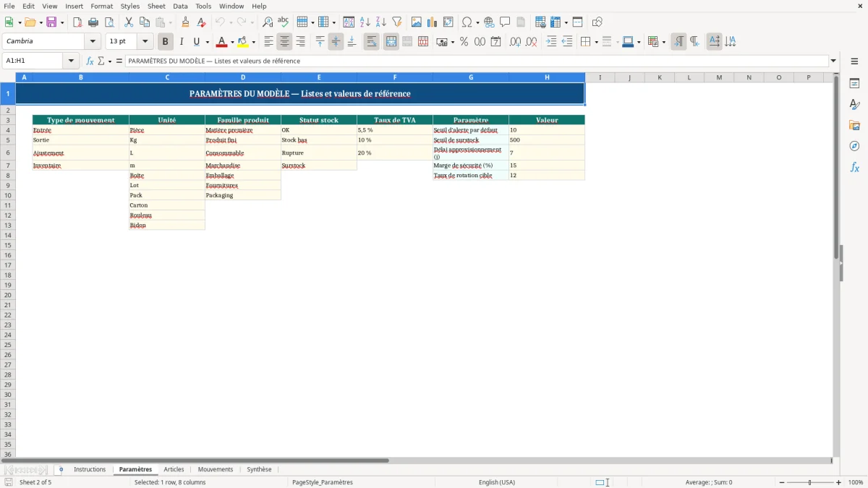Open the paste options dropdown arrow
Screen dimensions: 868x488
click(171, 22)
